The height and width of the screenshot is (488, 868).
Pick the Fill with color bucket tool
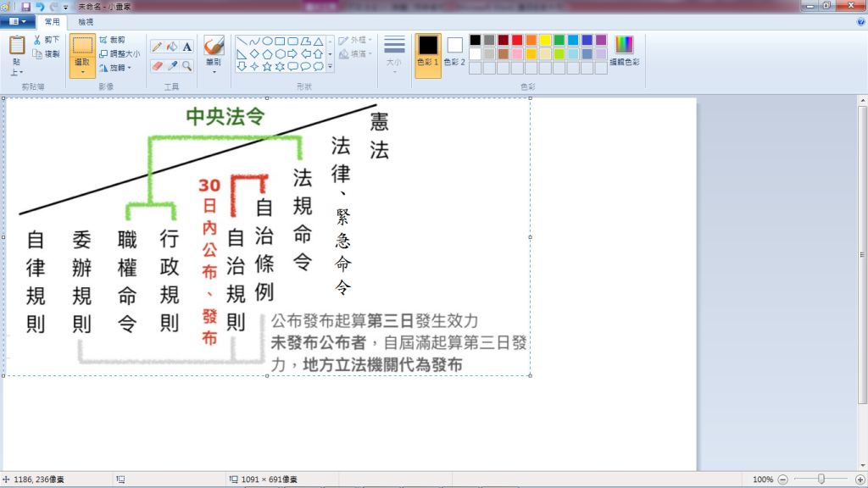[172, 47]
